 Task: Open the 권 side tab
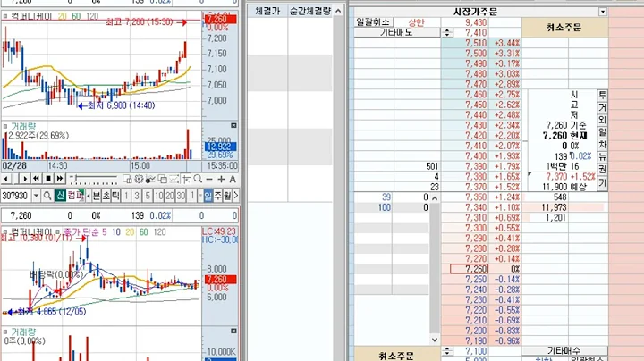click(x=602, y=169)
